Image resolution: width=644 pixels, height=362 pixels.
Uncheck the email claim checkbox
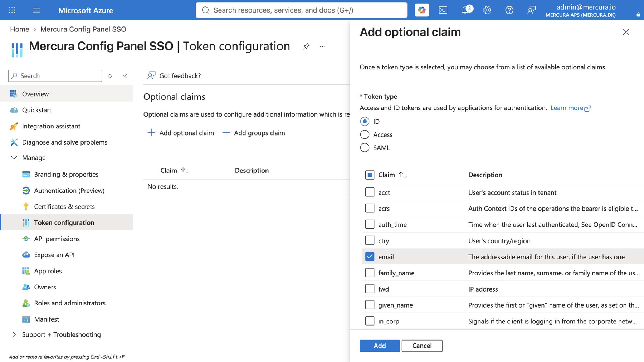(x=370, y=256)
